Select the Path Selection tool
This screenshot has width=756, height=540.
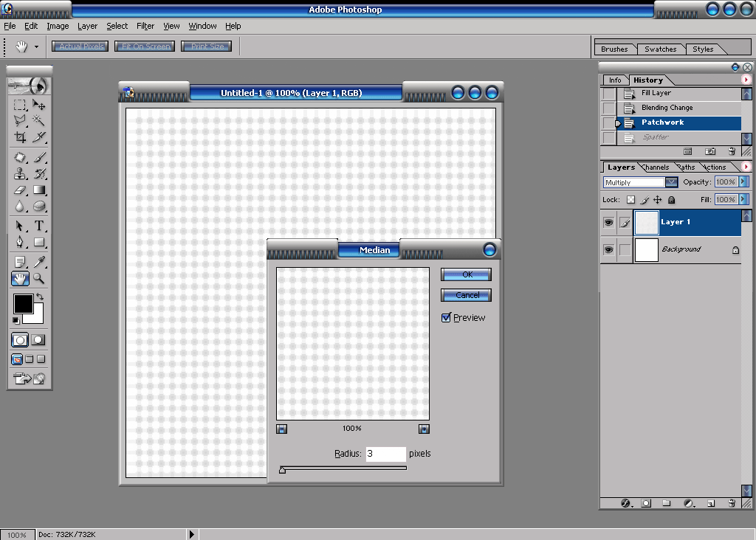coord(20,226)
